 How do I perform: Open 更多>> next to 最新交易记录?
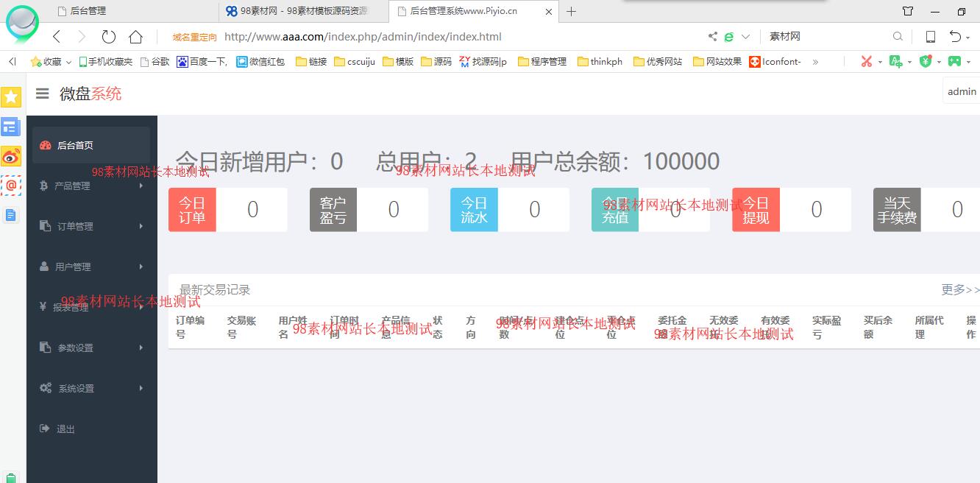pyautogui.click(x=959, y=290)
